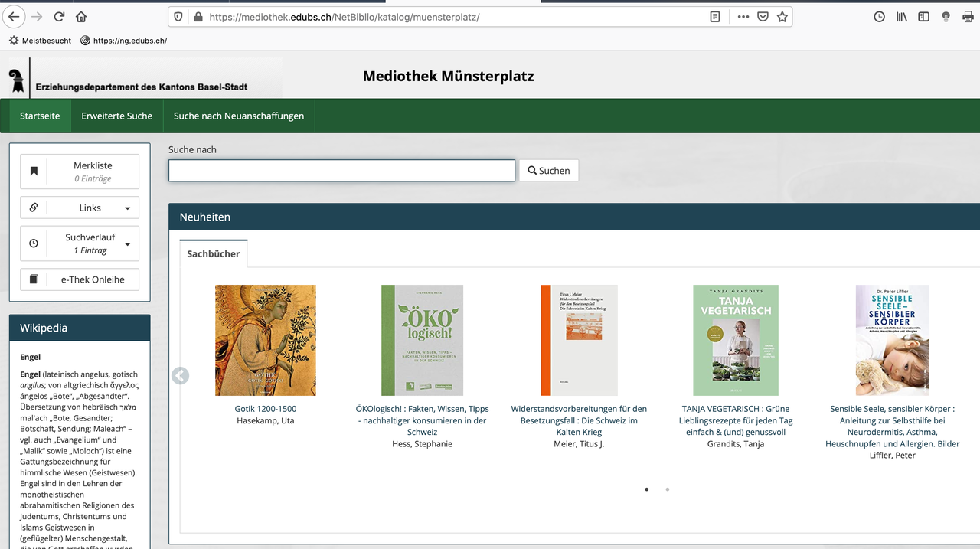Bookmark this page with the star icon
The height and width of the screenshot is (549, 980).
pos(782,16)
